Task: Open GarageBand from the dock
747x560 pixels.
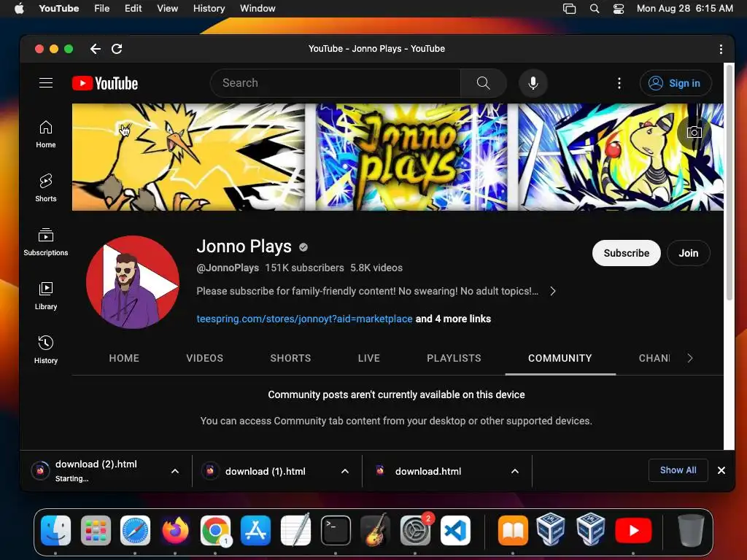Action: pos(376,530)
